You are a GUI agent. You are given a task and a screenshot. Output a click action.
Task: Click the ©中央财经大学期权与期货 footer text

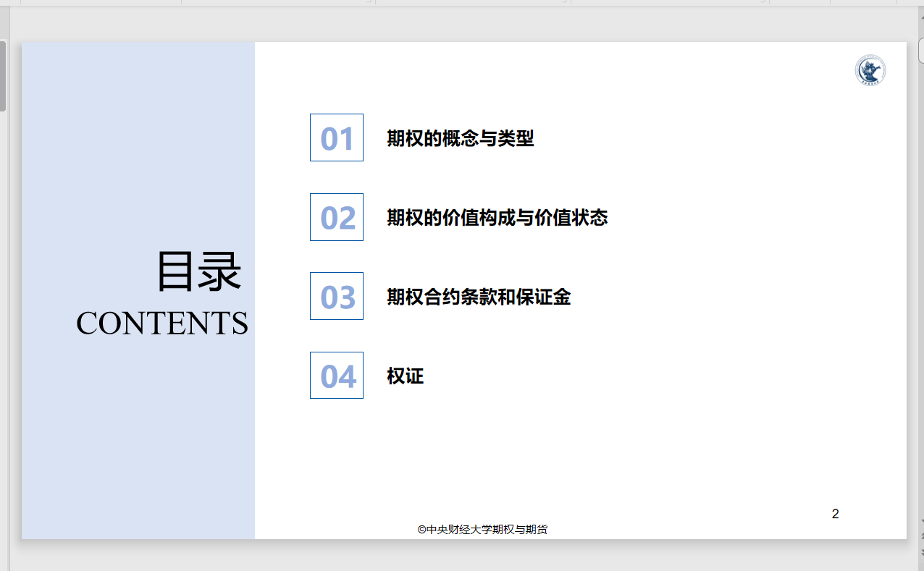click(x=482, y=530)
